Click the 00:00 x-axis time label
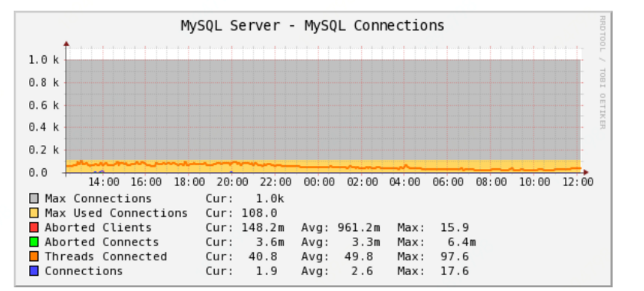644x291 pixels. (x=319, y=182)
